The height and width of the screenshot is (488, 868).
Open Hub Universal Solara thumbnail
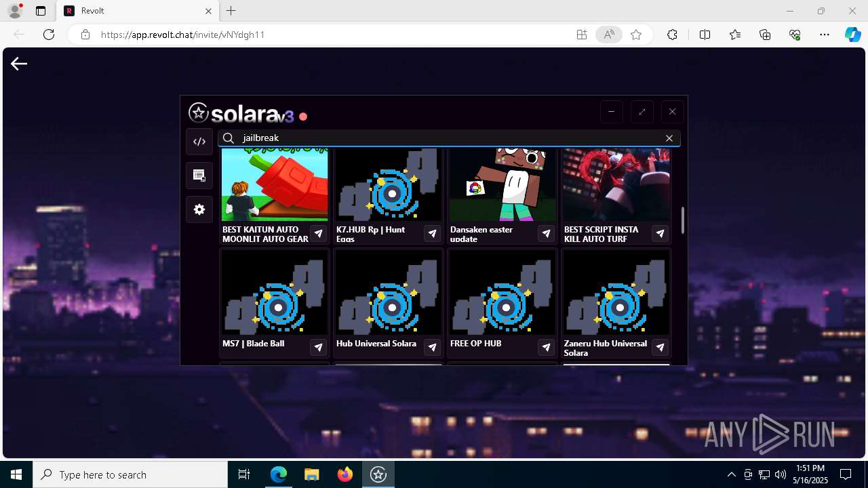coord(389,293)
